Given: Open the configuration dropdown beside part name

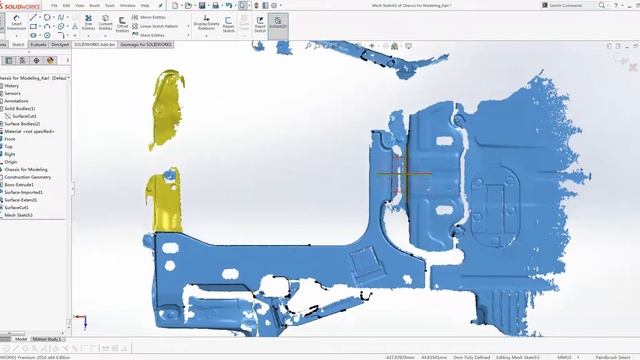Looking at the screenshot, I should pyautogui.click(x=69, y=78).
